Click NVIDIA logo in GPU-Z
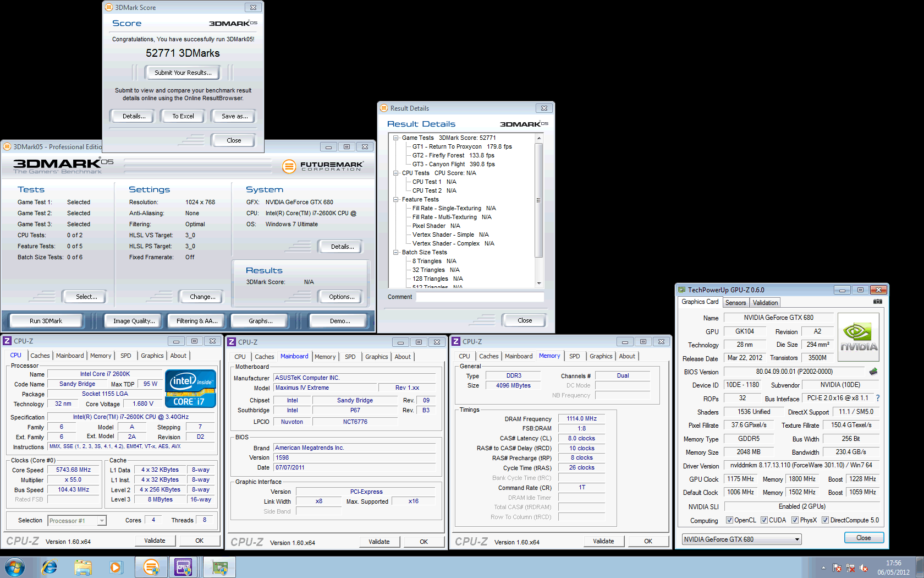 click(x=859, y=337)
